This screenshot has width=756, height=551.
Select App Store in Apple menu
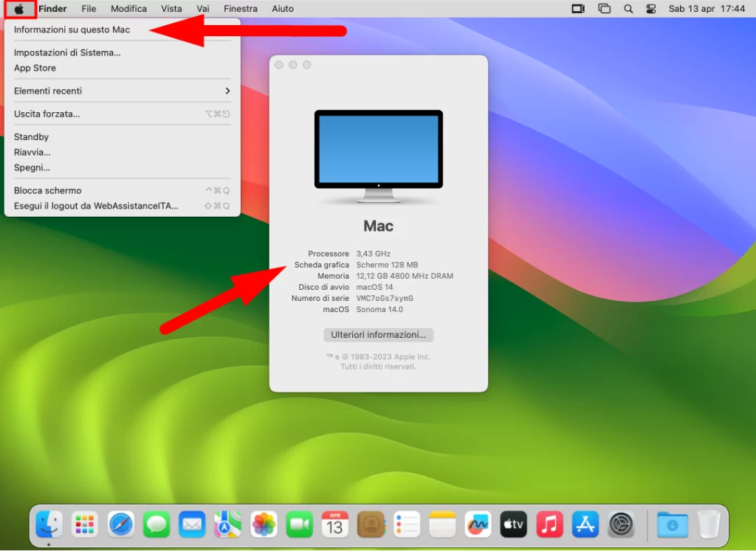(x=122, y=68)
